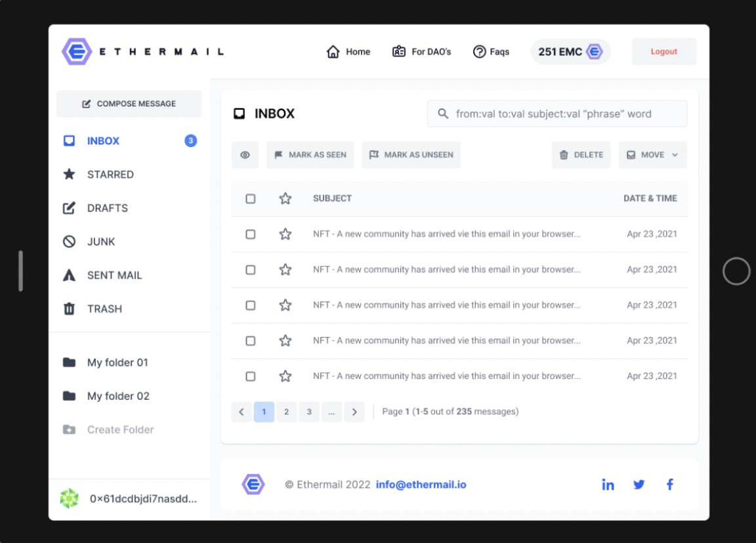Image resolution: width=756 pixels, height=543 pixels.
Task: Click the wallet avatar icon at bottom left
Action: click(x=69, y=498)
